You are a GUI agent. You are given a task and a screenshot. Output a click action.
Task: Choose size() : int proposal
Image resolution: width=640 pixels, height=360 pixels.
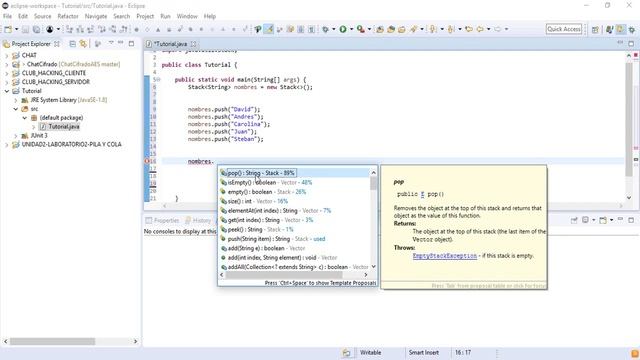[294, 201]
